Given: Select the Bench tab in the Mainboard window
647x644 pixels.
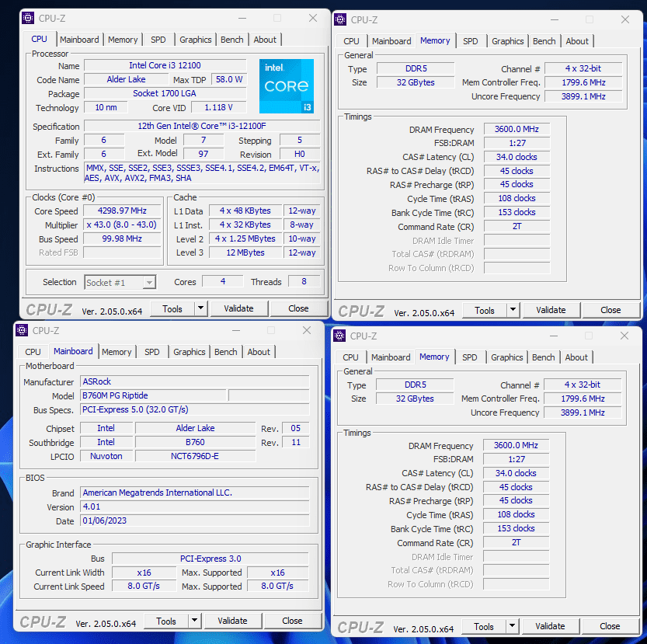Looking at the screenshot, I should (226, 352).
